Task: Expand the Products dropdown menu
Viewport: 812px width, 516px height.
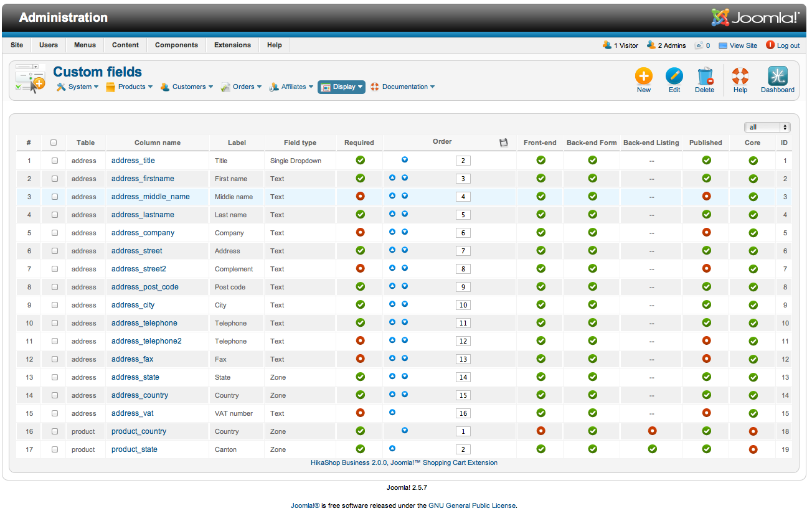Action: pyautogui.click(x=129, y=87)
